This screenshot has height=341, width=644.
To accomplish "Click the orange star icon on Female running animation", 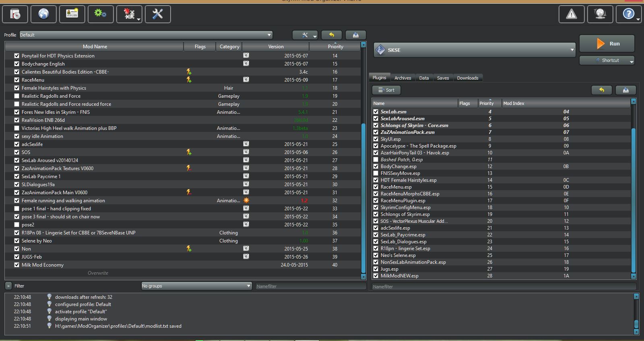I will coord(246,200).
